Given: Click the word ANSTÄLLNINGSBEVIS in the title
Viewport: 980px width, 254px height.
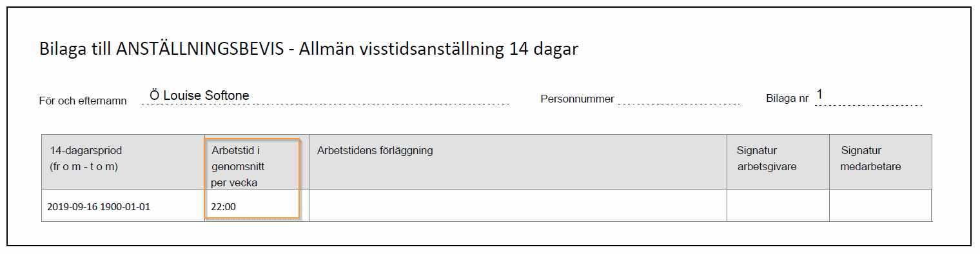Looking at the screenshot, I should click(x=201, y=50).
